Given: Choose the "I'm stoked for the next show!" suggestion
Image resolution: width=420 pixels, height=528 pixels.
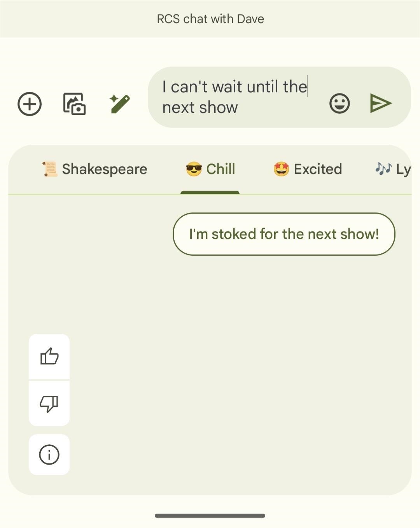Looking at the screenshot, I should [284, 234].
